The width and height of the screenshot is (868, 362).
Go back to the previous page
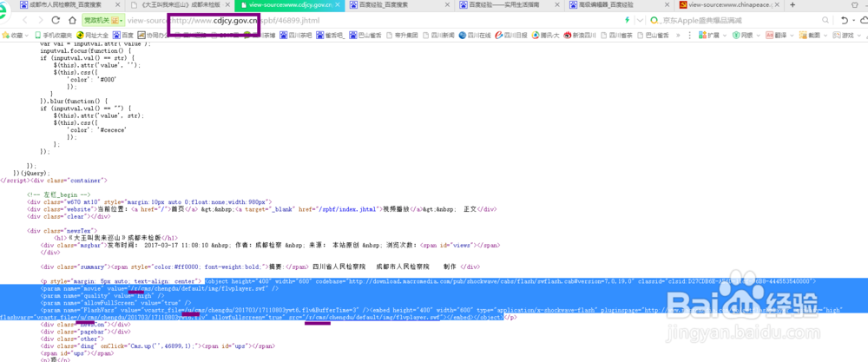24,20
